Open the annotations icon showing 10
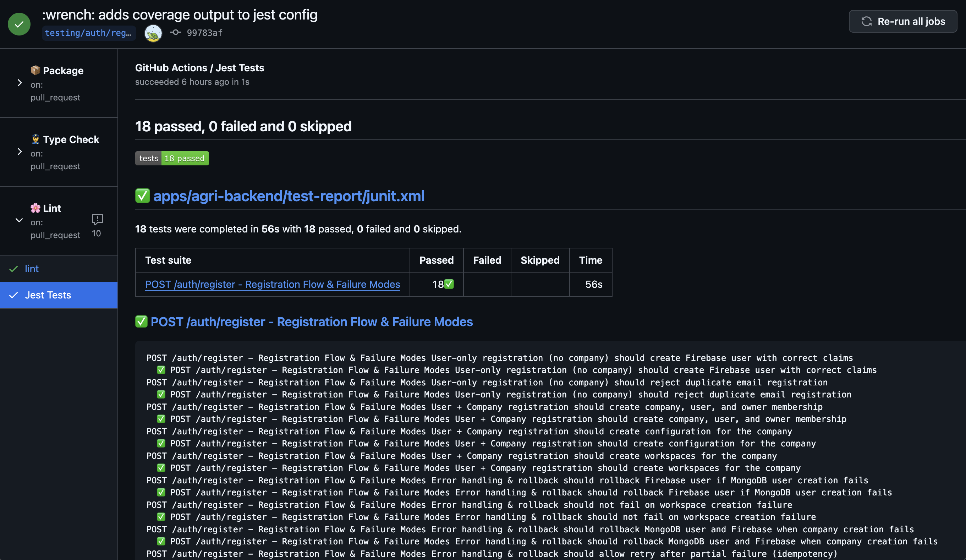This screenshot has height=560, width=966. click(97, 220)
